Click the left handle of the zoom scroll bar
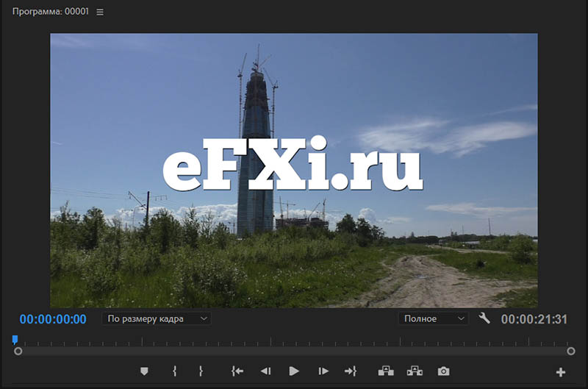 [18, 351]
